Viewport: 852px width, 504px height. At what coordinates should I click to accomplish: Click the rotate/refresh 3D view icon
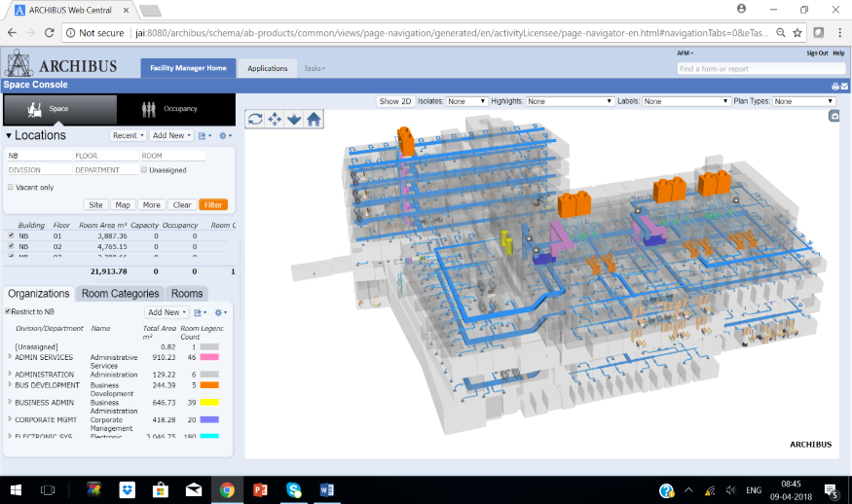(255, 119)
